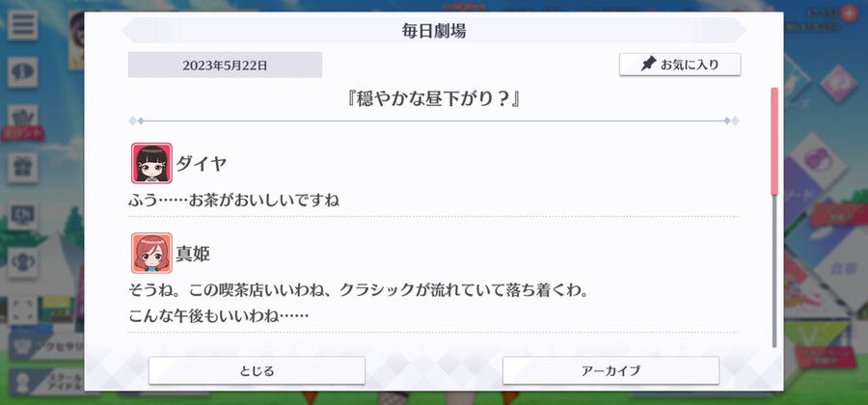Click Dia's character avatar
The image size is (868, 405).
click(x=151, y=163)
